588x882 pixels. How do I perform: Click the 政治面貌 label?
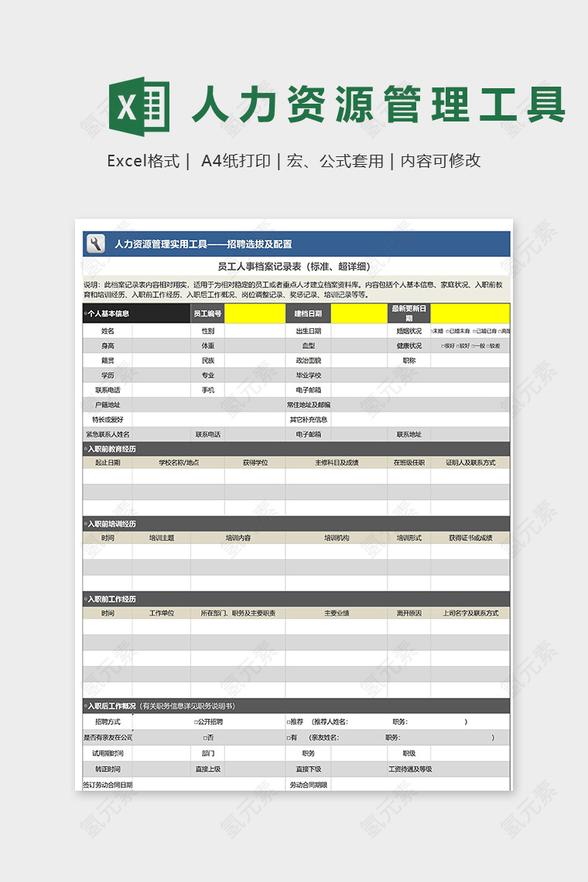pyautogui.click(x=309, y=361)
